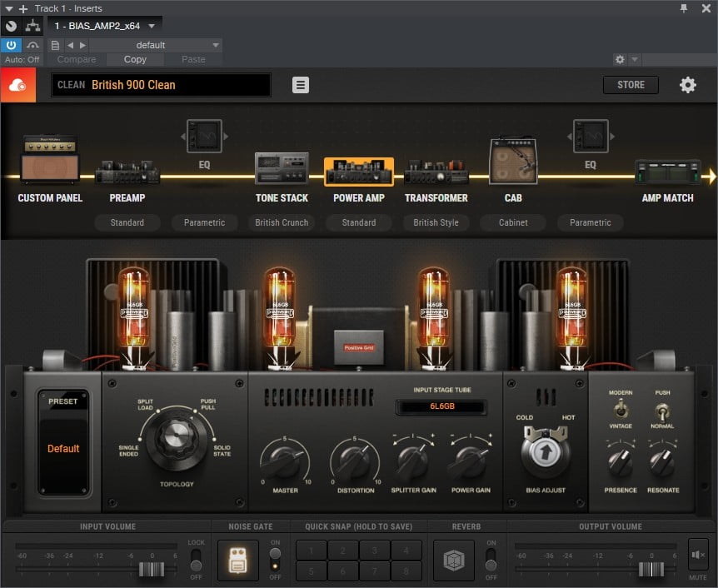Open the EQ module after Cab
This screenshot has width=718, height=588.
(x=591, y=136)
